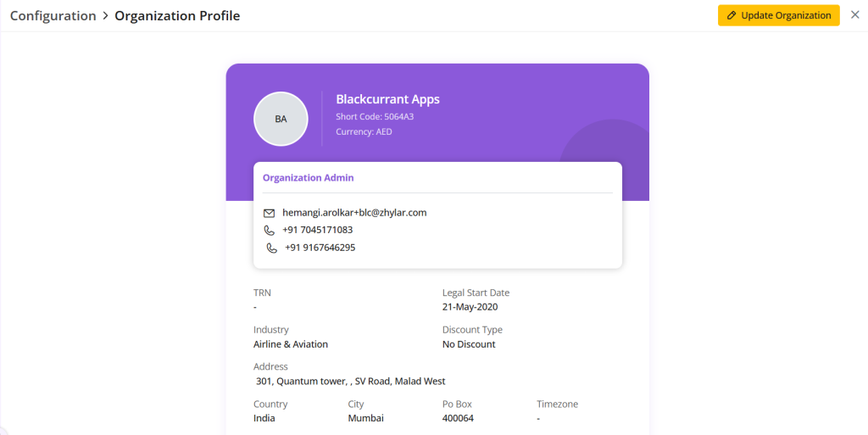Click the address line with Quantum tower
Screen dimensions: 868x435
[350, 382]
